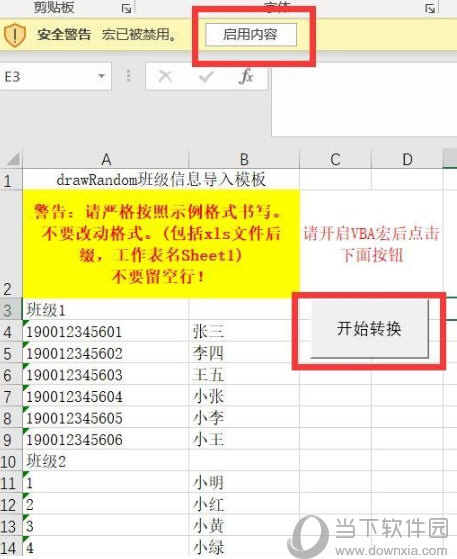Open the clipboard (剪贴板) dialog launcher
Image resolution: width=457 pixels, height=559 pixels.
pos(126,8)
